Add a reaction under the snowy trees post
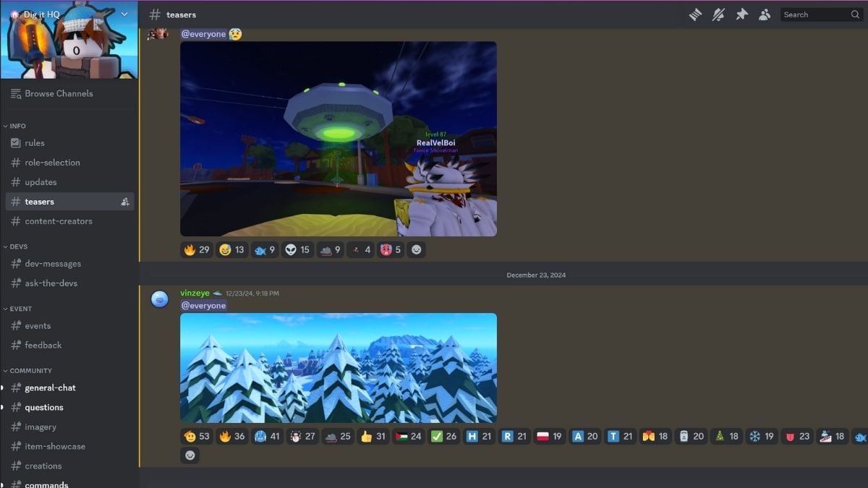 tap(190, 455)
